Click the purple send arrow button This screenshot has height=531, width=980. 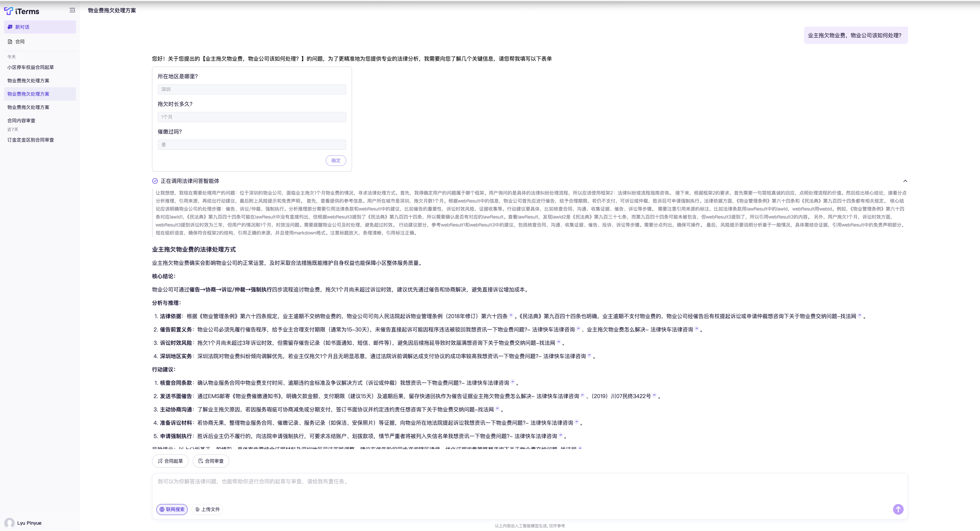(x=898, y=509)
